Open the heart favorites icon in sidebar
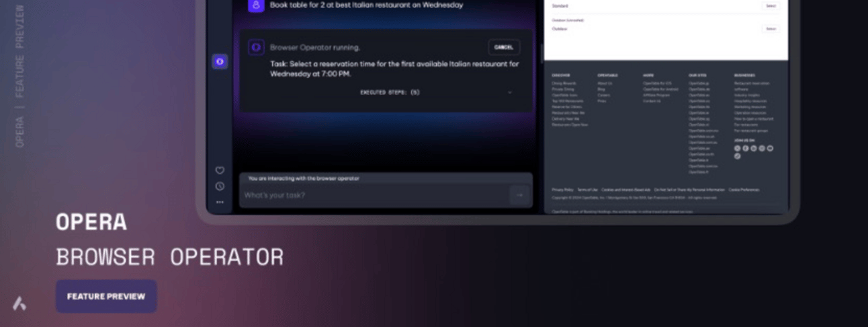 point(220,170)
